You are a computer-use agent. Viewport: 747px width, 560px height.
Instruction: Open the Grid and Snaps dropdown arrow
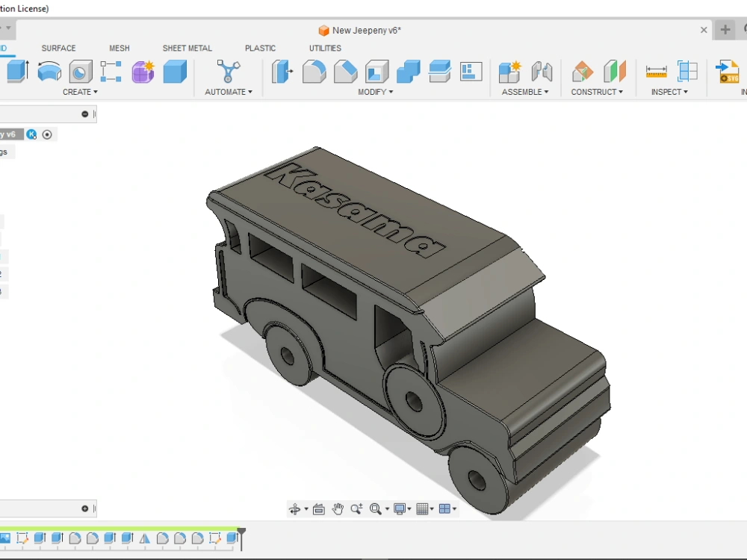pyautogui.click(x=432, y=509)
